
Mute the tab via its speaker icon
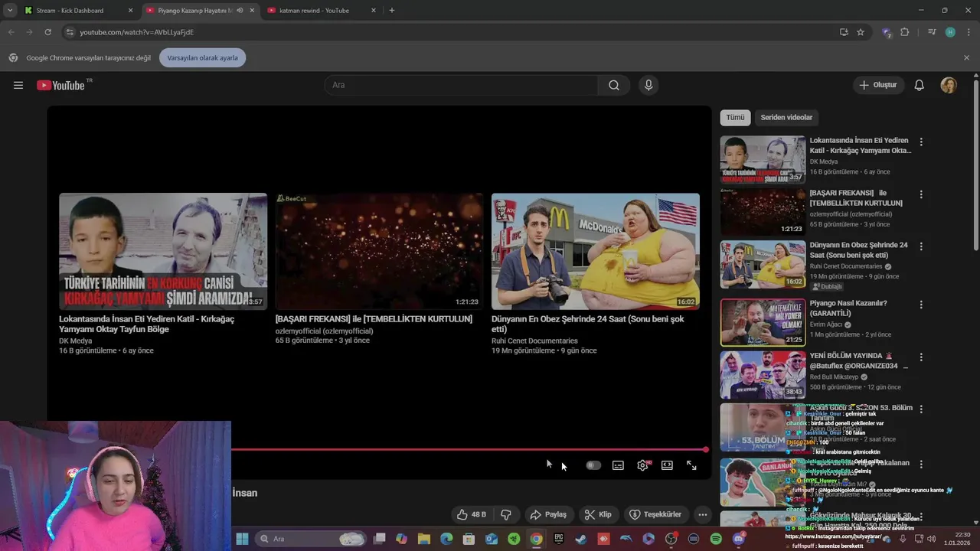[x=240, y=11]
